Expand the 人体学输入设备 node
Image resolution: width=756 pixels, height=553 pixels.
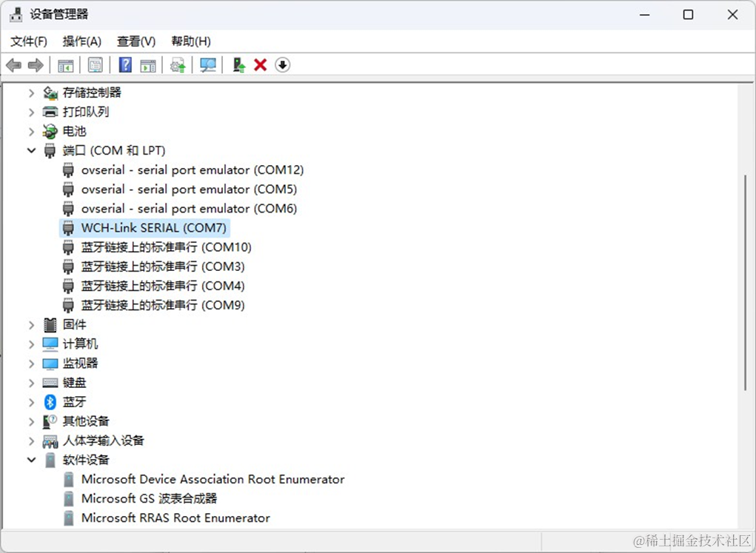[31, 440]
